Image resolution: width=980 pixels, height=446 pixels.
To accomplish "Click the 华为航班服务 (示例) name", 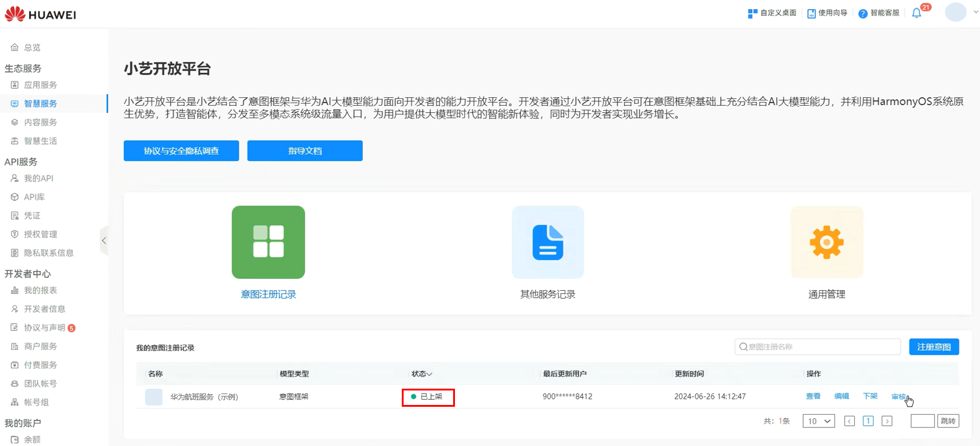I will [x=204, y=397].
